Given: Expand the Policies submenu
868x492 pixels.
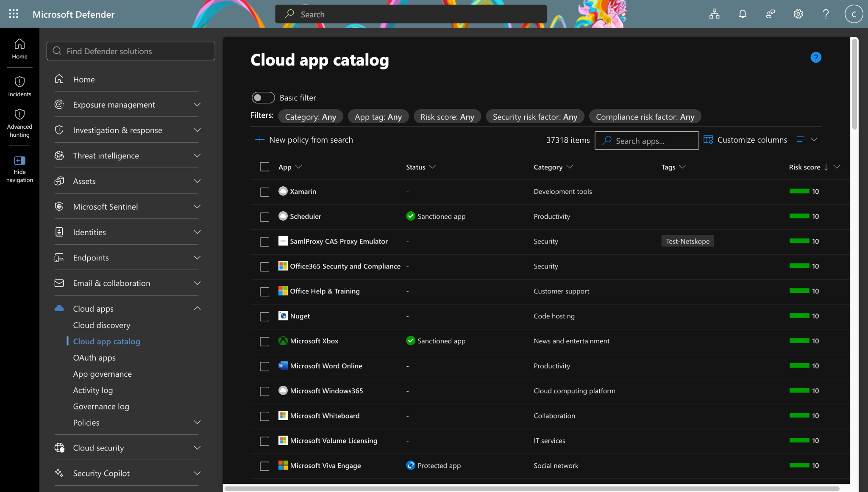Looking at the screenshot, I should [x=197, y=422].
